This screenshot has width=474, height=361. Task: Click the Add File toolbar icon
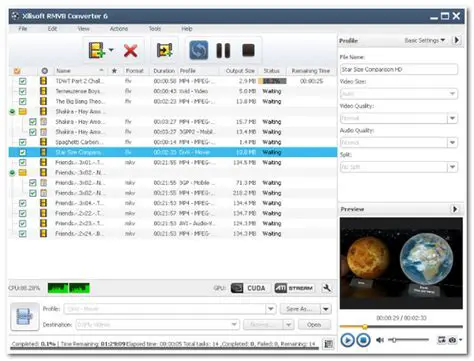point(97,51)
